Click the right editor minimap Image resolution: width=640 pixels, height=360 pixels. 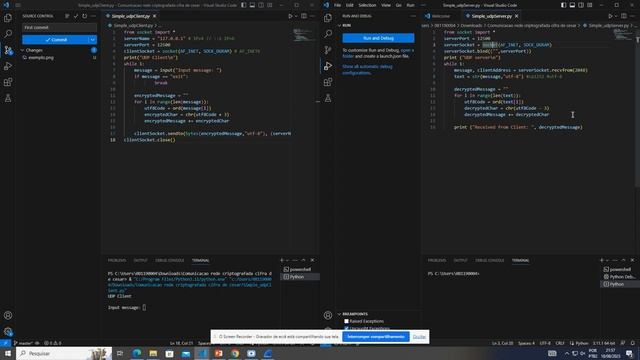pyautogui.click(x=623, y=34)
